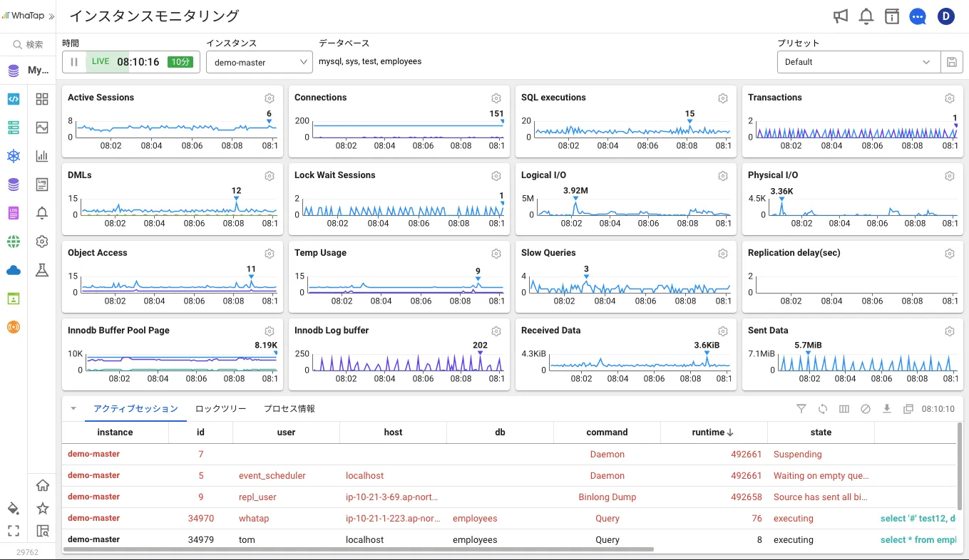Viewport: 969px width, 560px height.
Task: Open the session table filter funnel
Action: tap(801, 409)
